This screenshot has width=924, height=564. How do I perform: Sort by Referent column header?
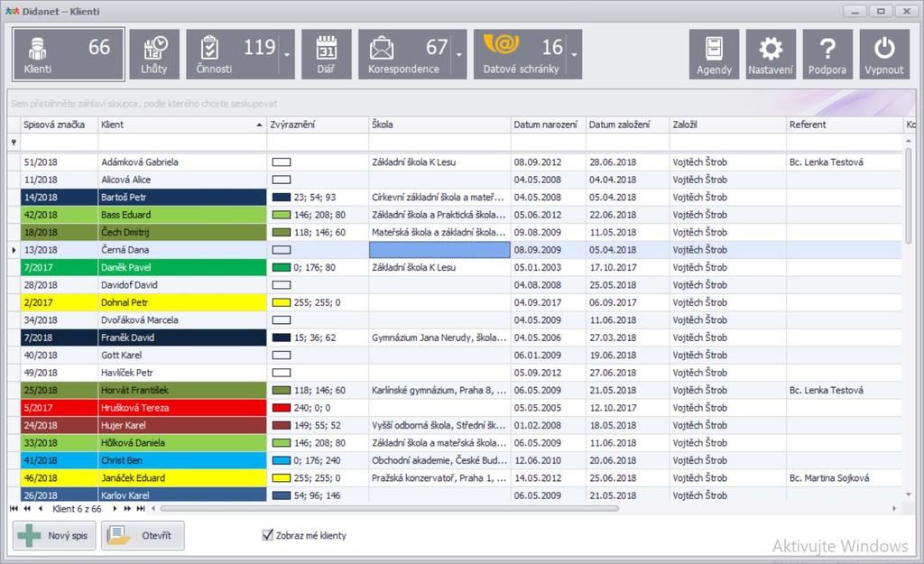click(844, 125)
